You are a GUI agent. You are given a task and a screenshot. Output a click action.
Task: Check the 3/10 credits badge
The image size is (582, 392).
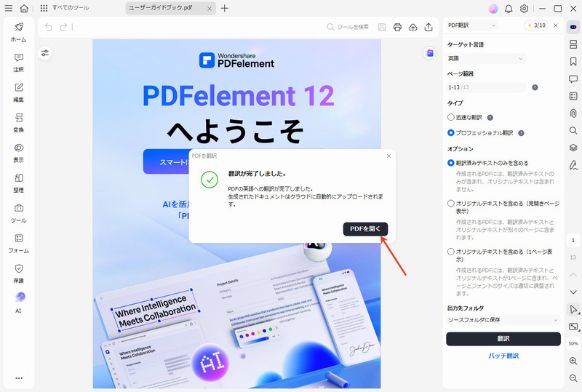pyautogui.click(x=536, y=25)
